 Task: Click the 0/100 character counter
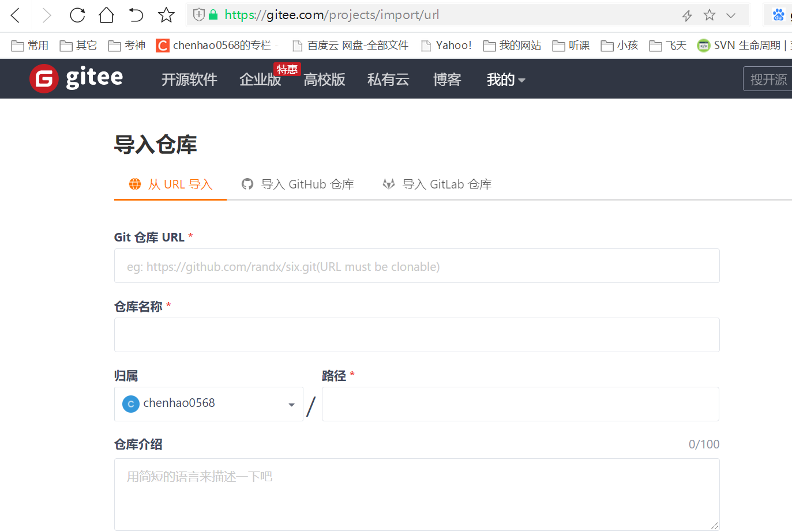click(x=704, y=444)
